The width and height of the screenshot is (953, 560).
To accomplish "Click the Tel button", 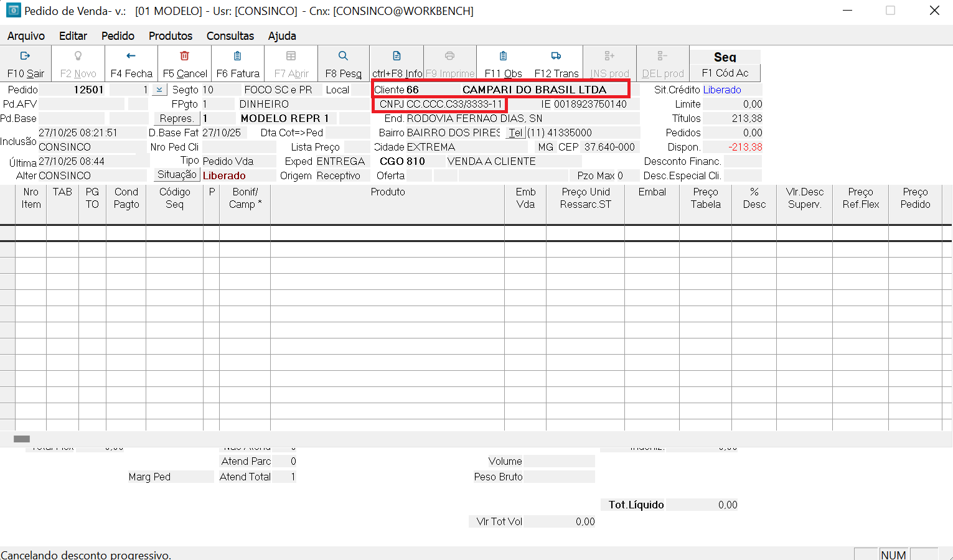I will 515,133.
